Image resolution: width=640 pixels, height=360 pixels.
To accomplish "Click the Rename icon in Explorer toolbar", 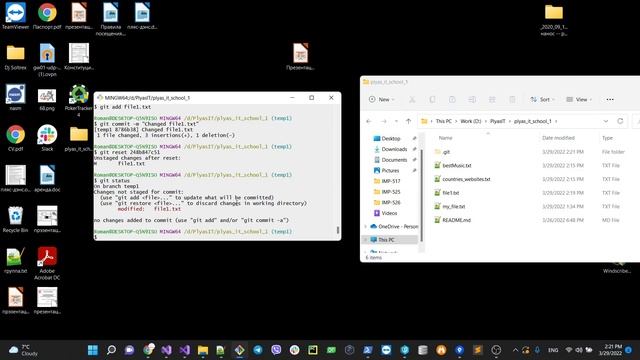I will coord(472,100).
